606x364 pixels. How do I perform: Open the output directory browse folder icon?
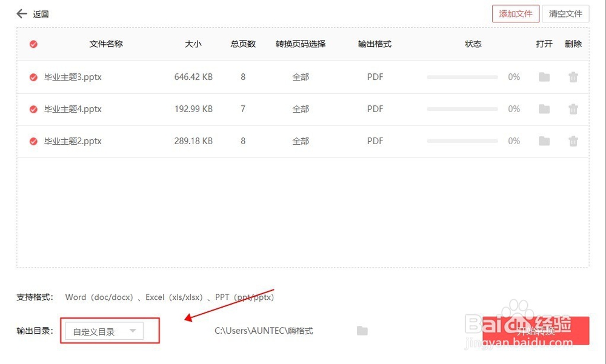[x=362, y=331]
